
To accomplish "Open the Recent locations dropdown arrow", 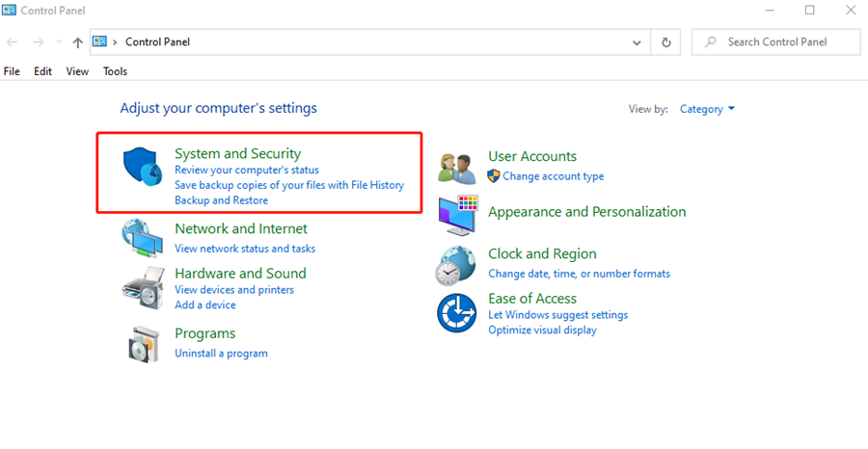I will pyautogui.click(x=59, y=42).
